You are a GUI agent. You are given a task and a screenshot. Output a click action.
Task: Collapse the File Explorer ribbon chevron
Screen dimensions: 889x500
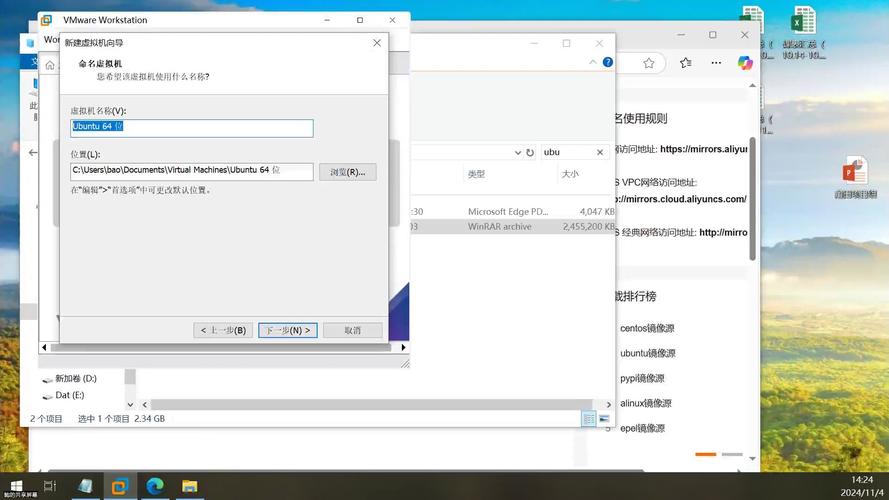point(592,62)
